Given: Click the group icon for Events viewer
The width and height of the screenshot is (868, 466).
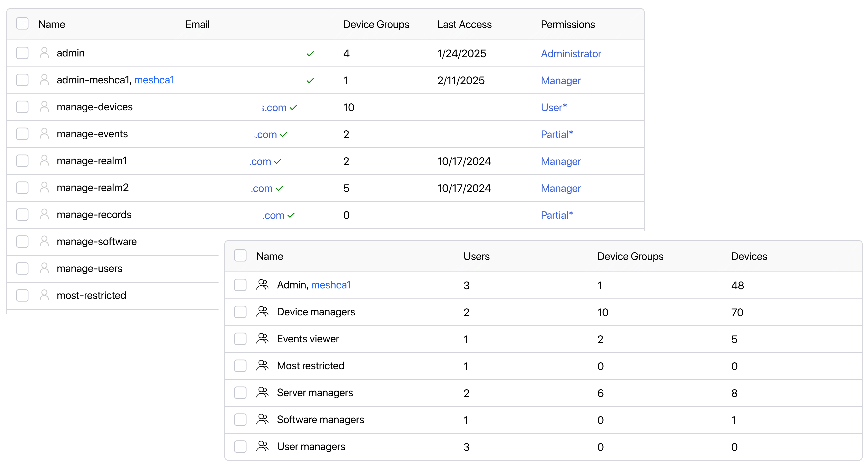Looking at the screenshot, I should (262, 338).
